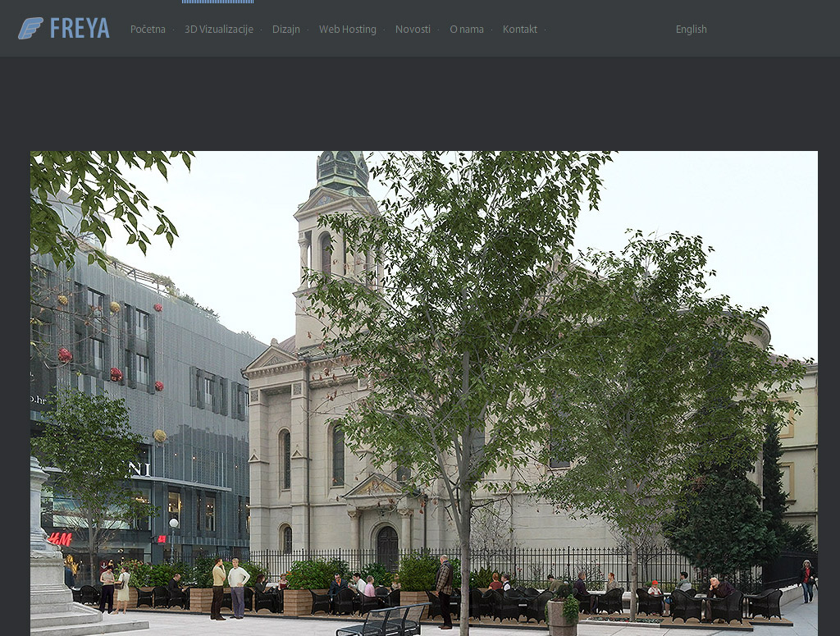Screen dimensions: 840x636
Task: Click the woman walking at right edge
Action: [x=807, y=580]
